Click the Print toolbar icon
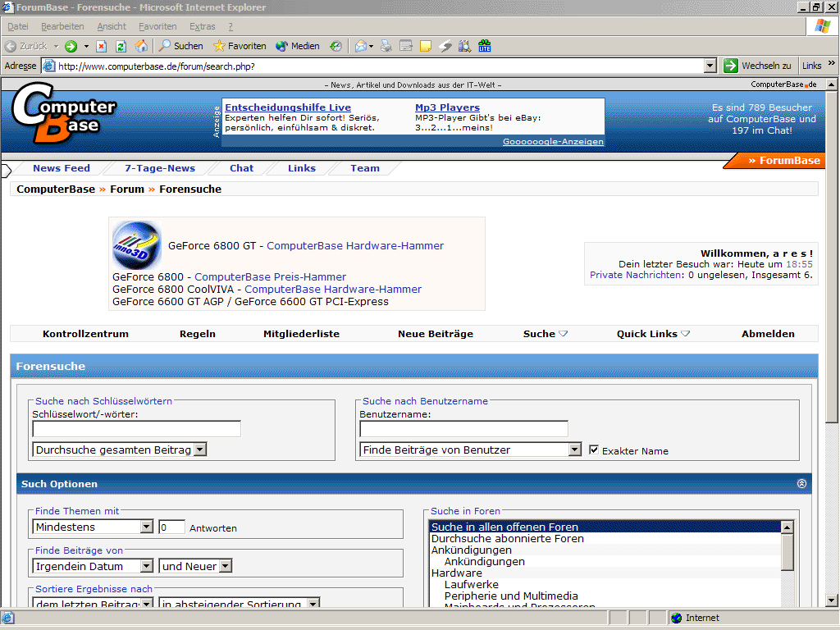This screenshot has height=630, width=840. point(386,46)
